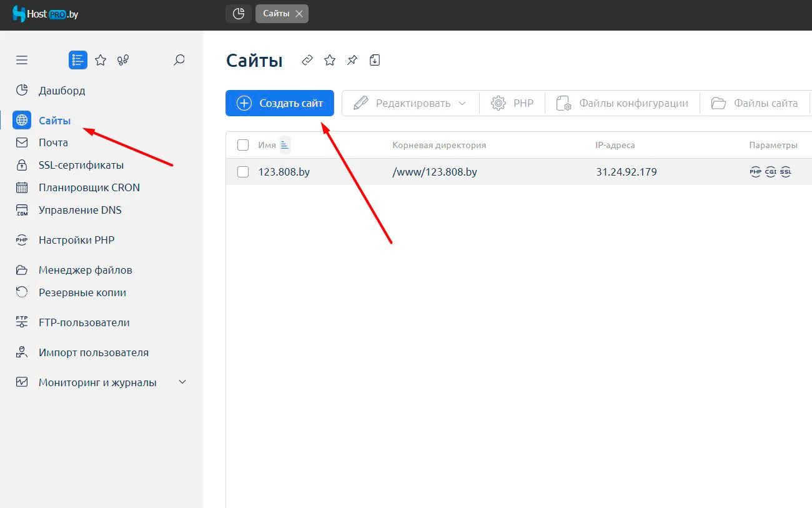The image size is (812, 508).
Task: Close the Сайты tab
Action: click(x=299, y=14)
